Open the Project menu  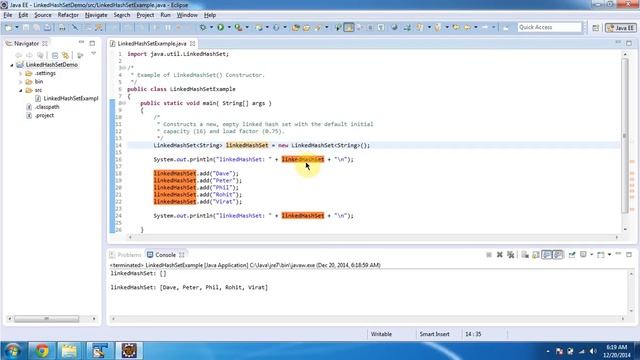[x=145, y=15]
